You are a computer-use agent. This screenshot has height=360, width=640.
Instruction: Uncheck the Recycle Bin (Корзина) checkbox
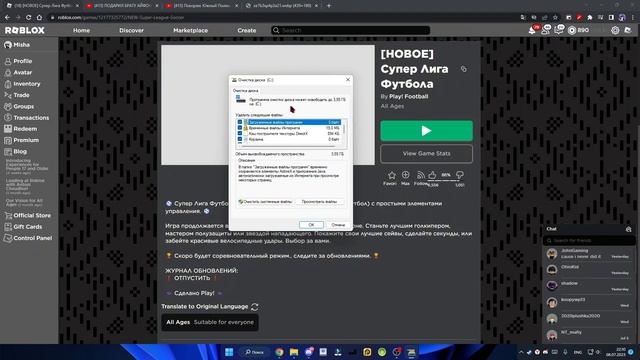tap(240, 139)
